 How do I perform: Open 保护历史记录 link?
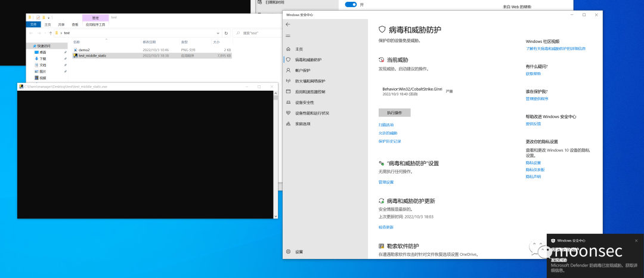390,141
